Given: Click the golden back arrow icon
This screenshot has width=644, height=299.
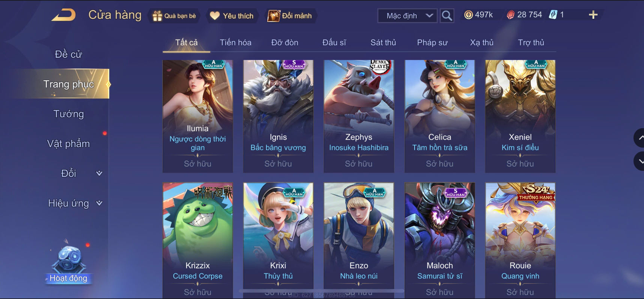Looking at the screenshot, I should pyautogui.click(x=63, y=15).
